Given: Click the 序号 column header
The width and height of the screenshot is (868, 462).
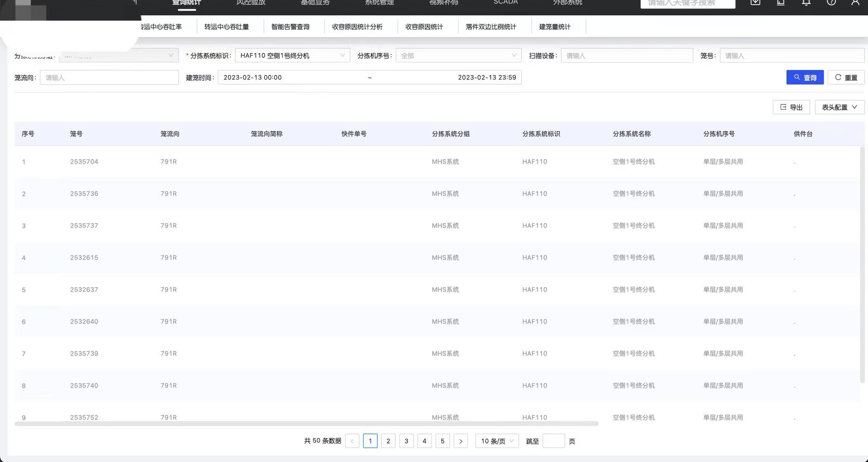Looking at the screenshot, I should click(x=28, y=134).
